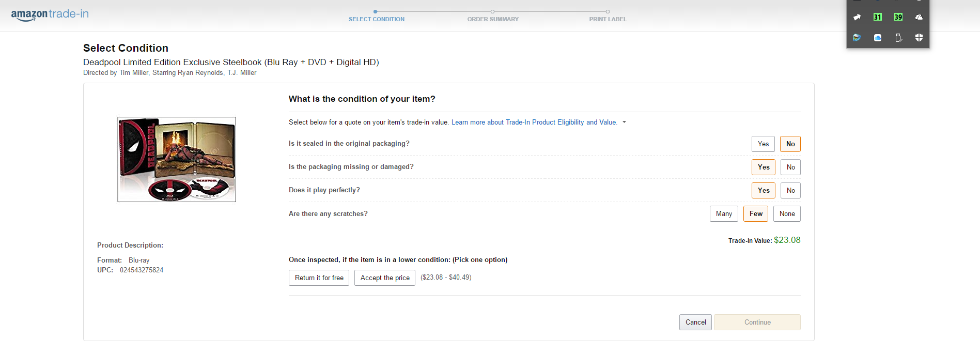
Task: Expand the Trade-In eligibility info arrow
Action: click(624, 122)
